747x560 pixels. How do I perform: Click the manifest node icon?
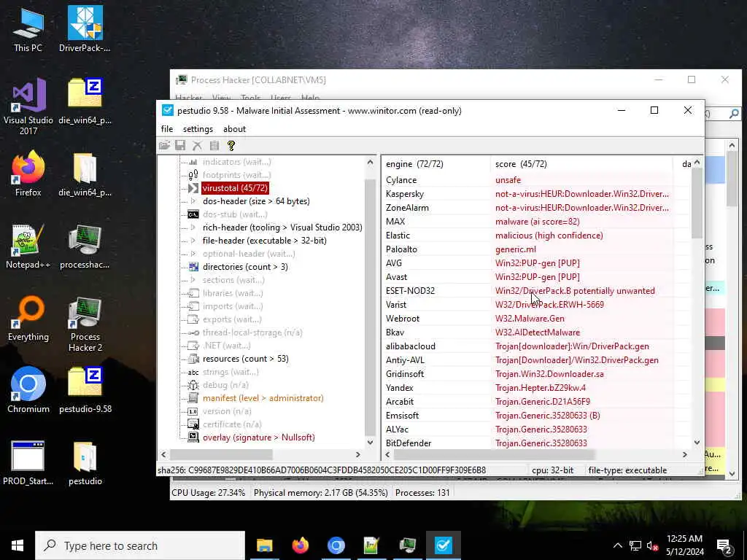(193, 398)
